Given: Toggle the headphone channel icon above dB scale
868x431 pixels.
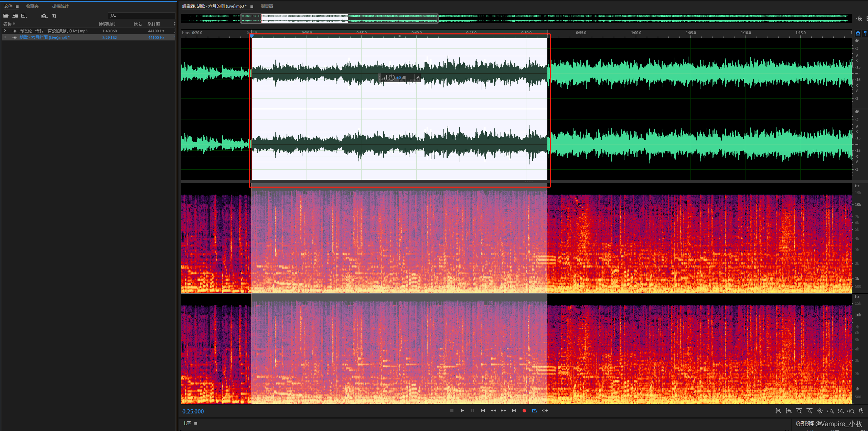Looking at the screenshot, I should (x=858, y=33).
